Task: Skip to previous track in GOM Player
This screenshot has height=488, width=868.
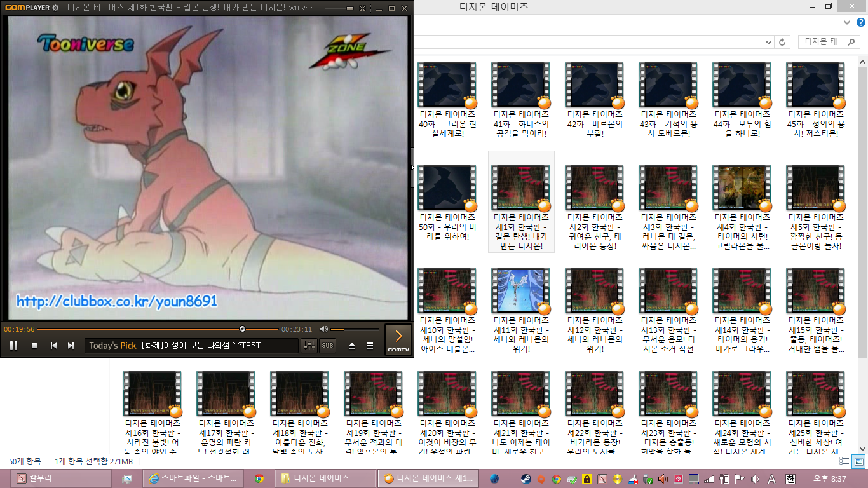Action: click(x=54, y=346)
